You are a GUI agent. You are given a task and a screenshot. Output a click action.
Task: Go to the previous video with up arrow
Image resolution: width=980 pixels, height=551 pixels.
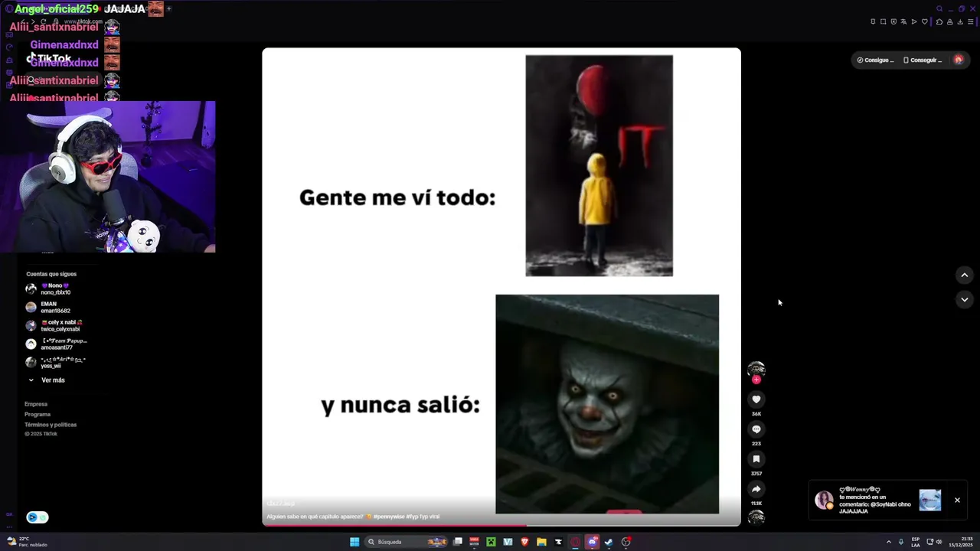point(965,275)
